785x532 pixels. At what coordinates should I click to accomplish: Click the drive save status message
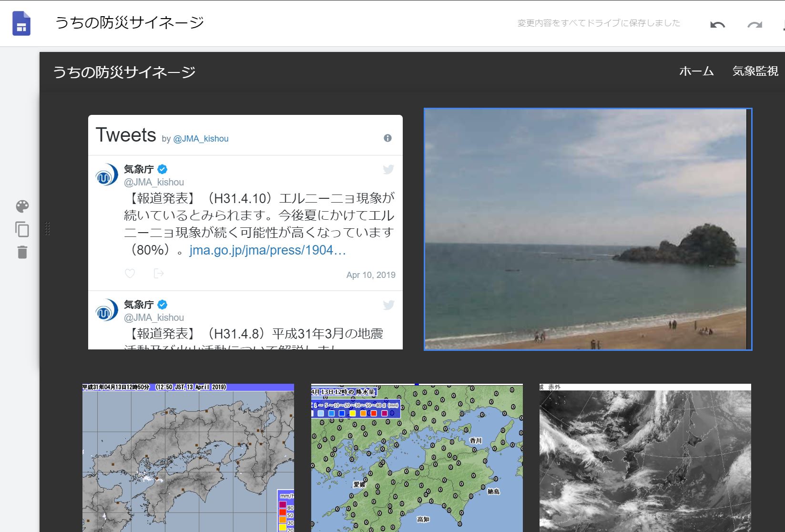(x=599, y=23)
